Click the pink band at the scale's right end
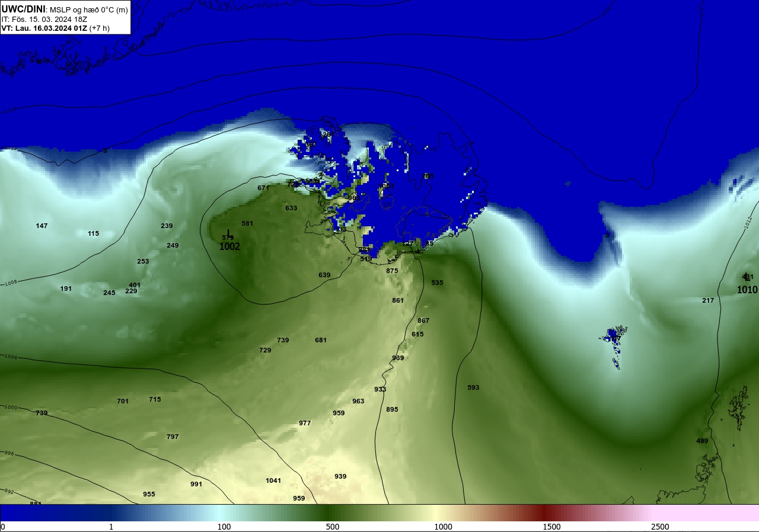This screenshot has width=759, height=532. pos(706,512)
